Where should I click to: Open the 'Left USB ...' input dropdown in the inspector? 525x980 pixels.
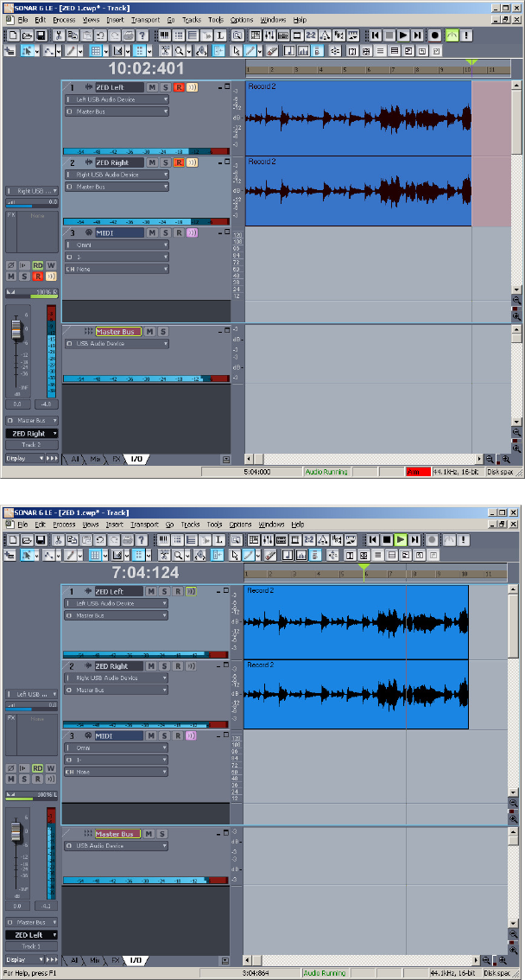33,694
